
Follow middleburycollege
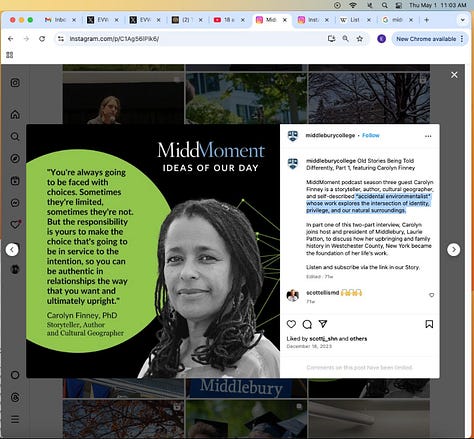click(371, 135)
